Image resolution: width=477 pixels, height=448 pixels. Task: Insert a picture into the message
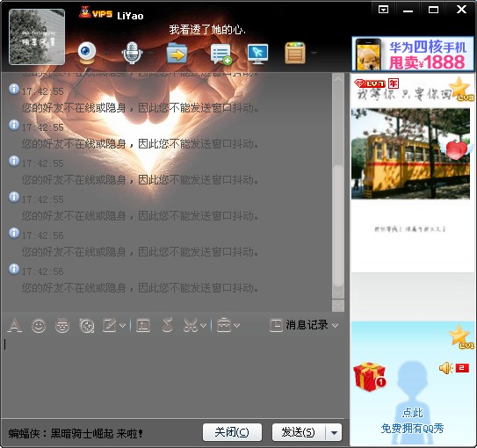(143, 325)
